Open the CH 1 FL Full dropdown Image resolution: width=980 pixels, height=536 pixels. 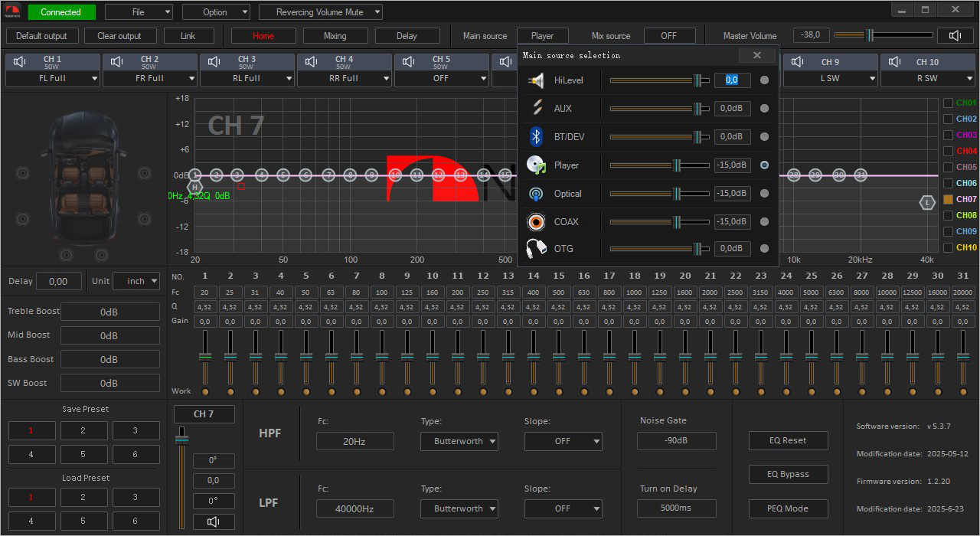[53, 78]
